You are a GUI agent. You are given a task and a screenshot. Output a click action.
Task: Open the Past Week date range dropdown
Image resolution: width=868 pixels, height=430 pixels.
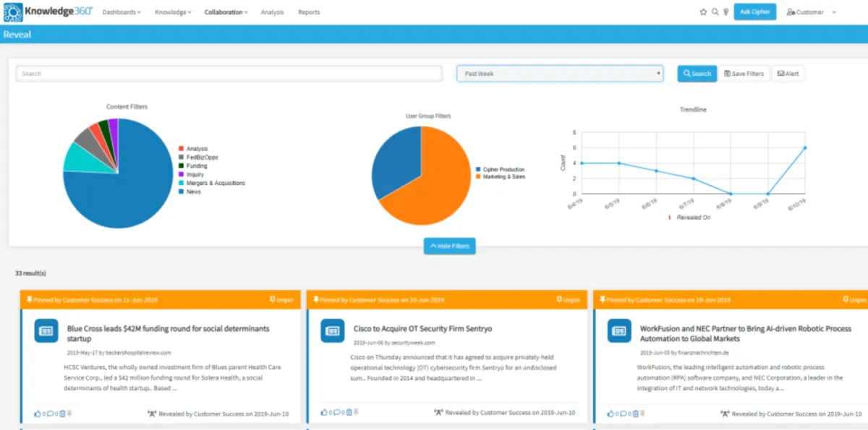(x=560, y=74)
